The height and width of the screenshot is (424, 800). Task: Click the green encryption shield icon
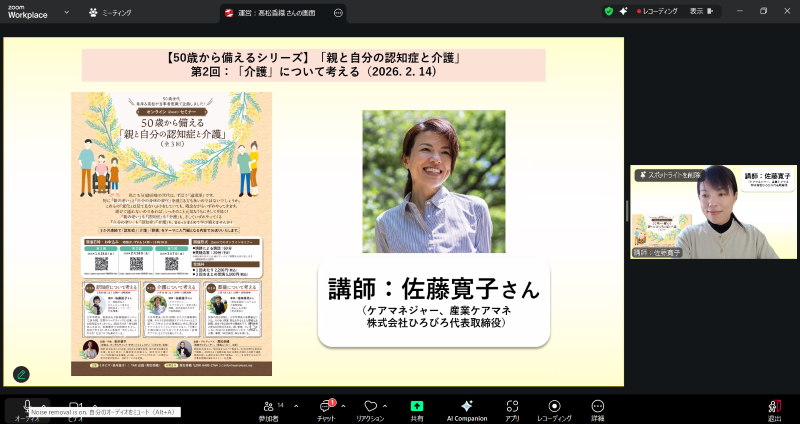608,11
